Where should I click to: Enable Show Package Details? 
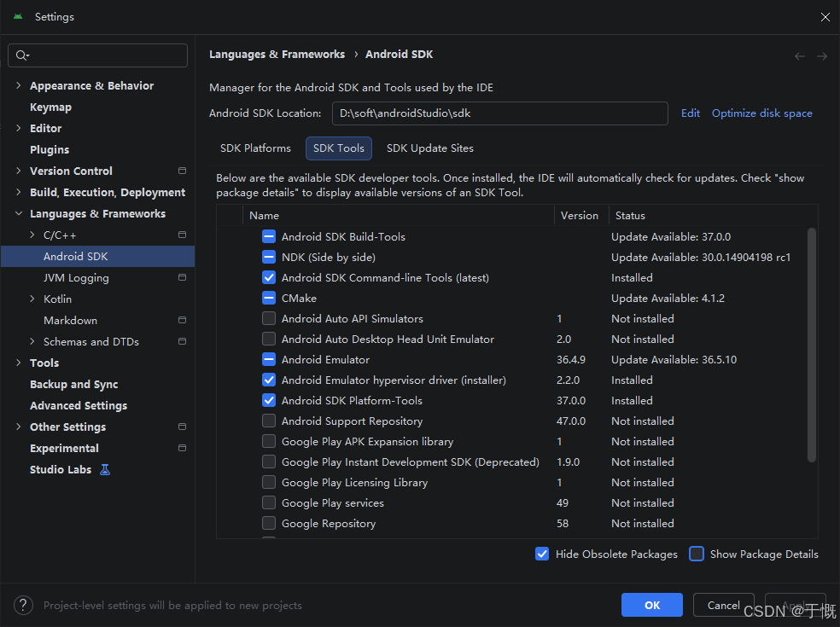[x=697, y=554]
